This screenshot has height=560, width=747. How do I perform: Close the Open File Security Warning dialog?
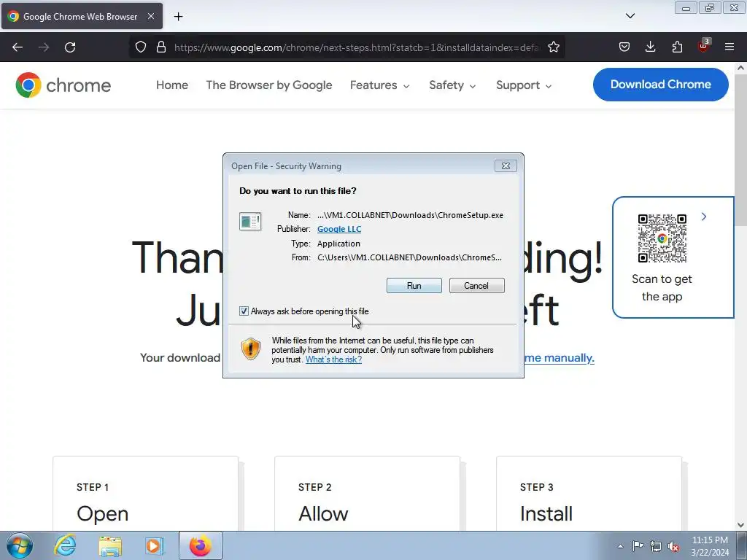(x=506, y=166)
